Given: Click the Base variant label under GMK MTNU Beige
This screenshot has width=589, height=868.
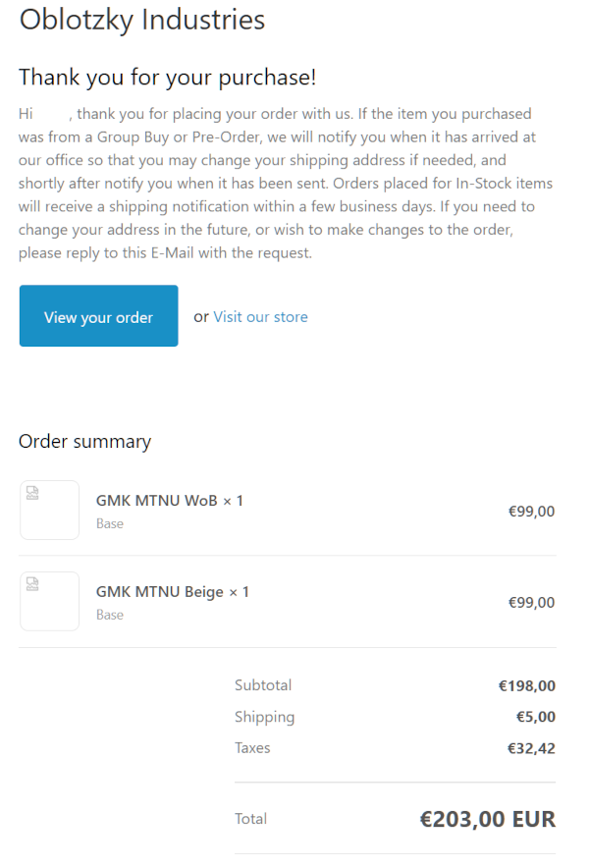Looking at the screenshot, I should tap(110, 616).
